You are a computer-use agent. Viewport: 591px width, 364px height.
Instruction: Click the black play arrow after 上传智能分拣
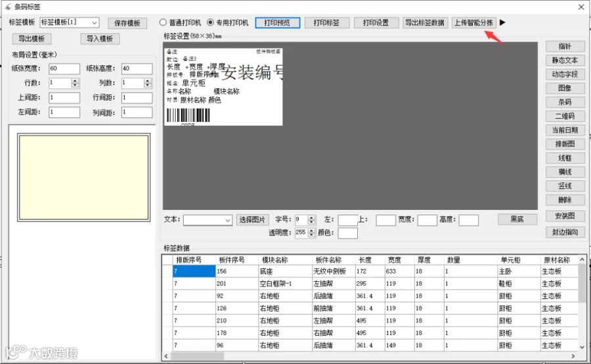pyautogui.click(x=502, y=22)
